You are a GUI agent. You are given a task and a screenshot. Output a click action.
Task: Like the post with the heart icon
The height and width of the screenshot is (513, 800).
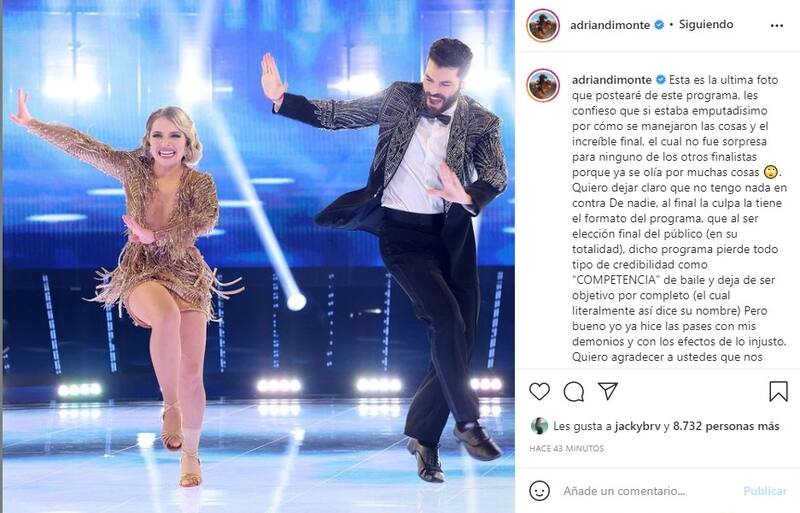(539, 392)
